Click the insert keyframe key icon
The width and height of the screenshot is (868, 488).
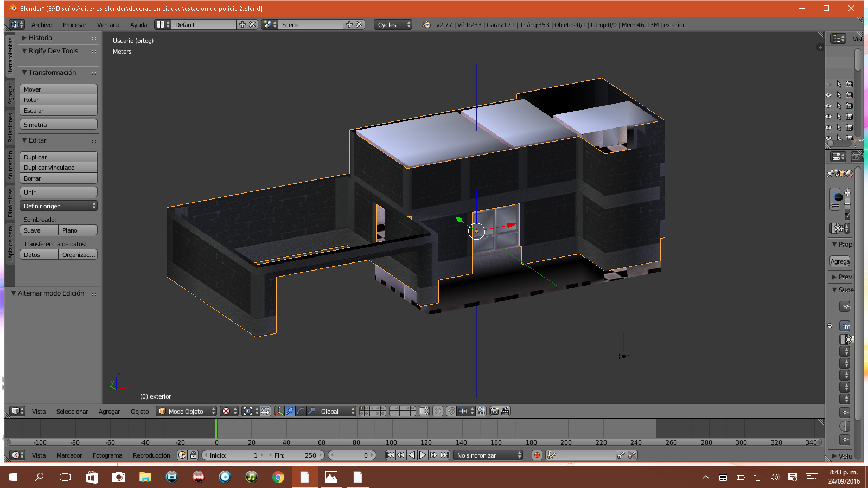click(x=621, y=455)
